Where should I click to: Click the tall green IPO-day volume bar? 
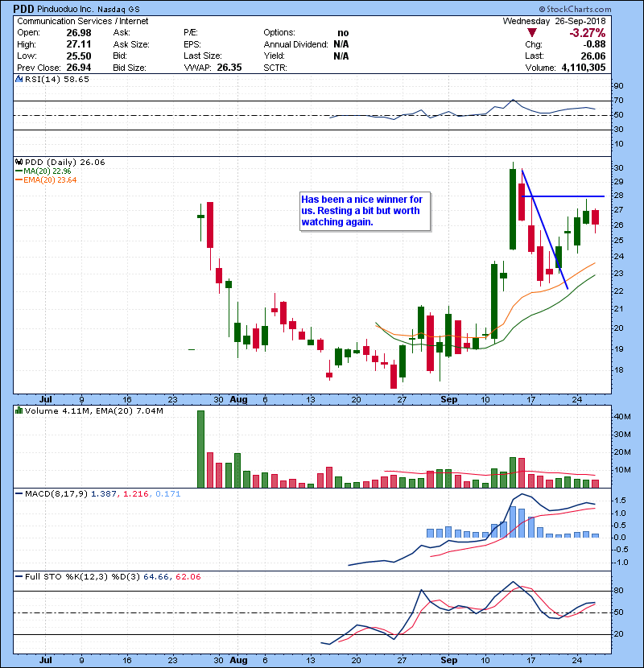(x=200, y=449)
